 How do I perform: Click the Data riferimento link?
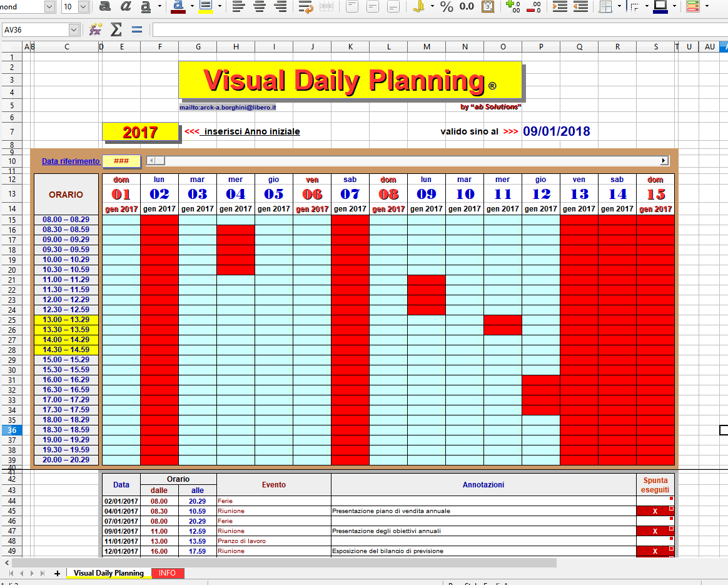[71, 161]
